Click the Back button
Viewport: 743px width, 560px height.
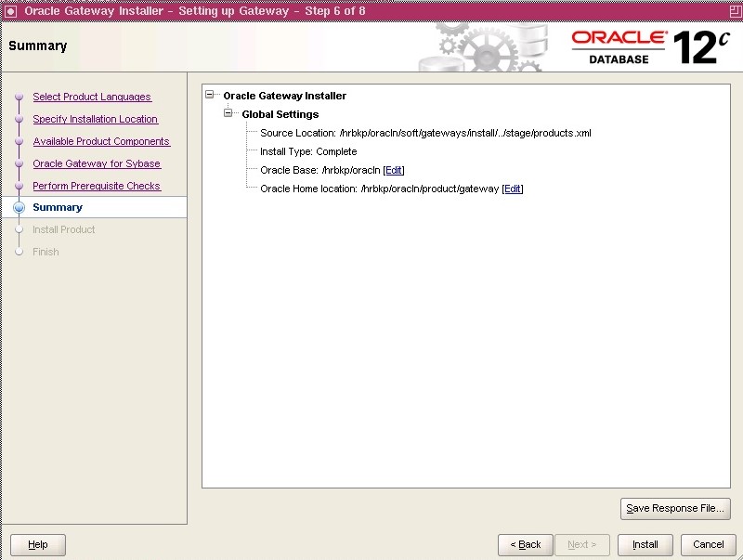coord(525,545)
